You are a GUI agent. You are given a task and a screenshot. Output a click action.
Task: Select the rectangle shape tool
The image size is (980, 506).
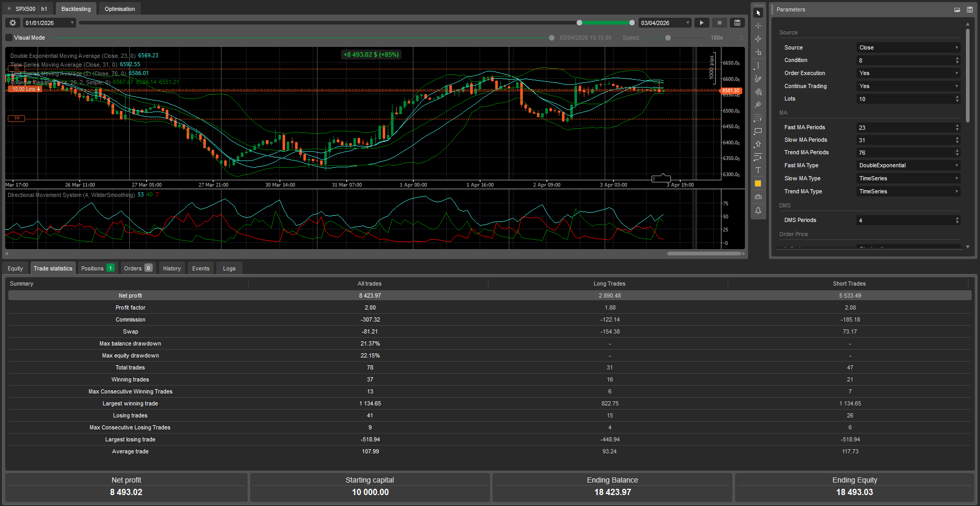pyautogui.click(x=758, y=131)
